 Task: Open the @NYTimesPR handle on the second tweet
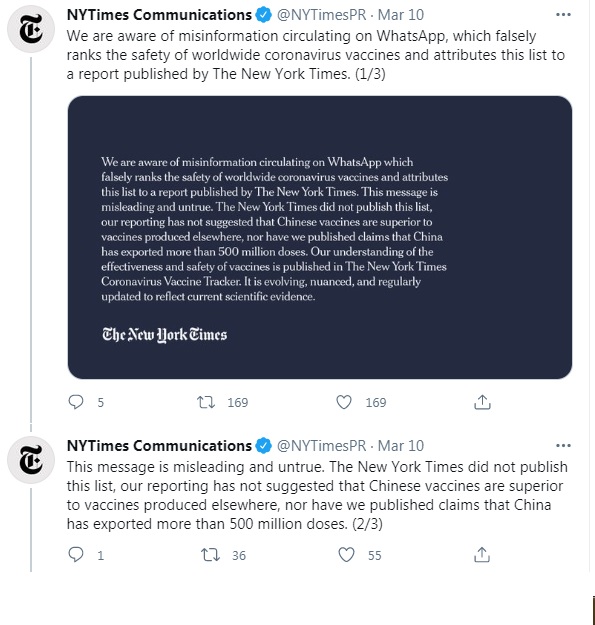coord(322,446)
